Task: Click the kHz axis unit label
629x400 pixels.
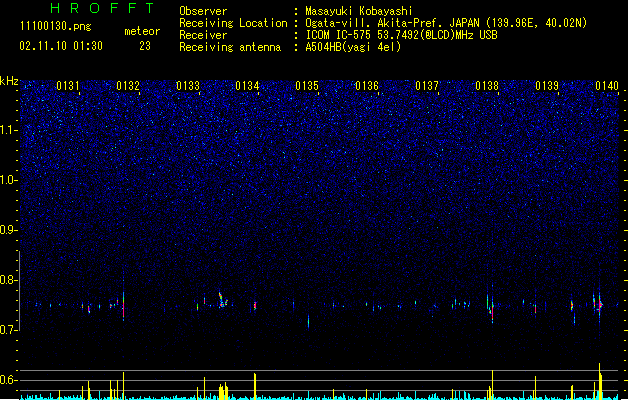Action: click(9, 81)
